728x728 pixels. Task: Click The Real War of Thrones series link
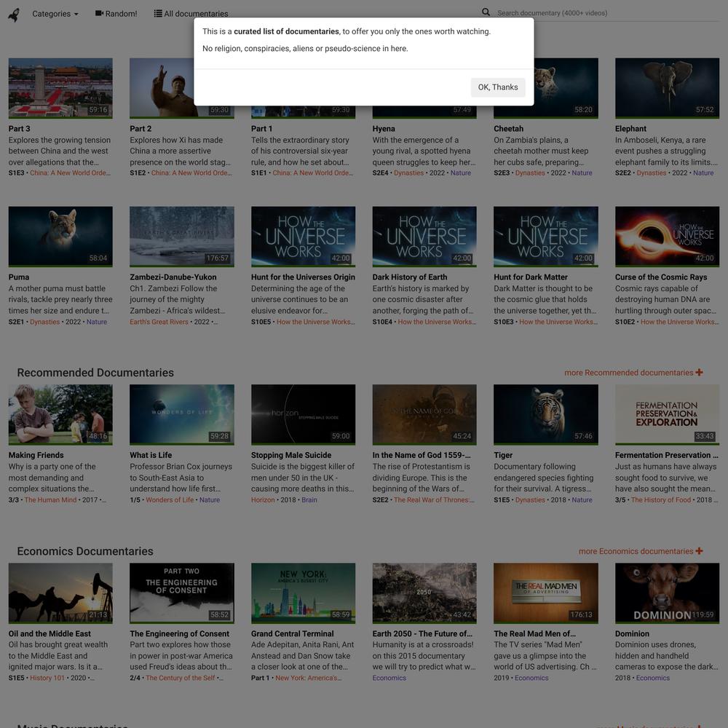tap(434, 500)
